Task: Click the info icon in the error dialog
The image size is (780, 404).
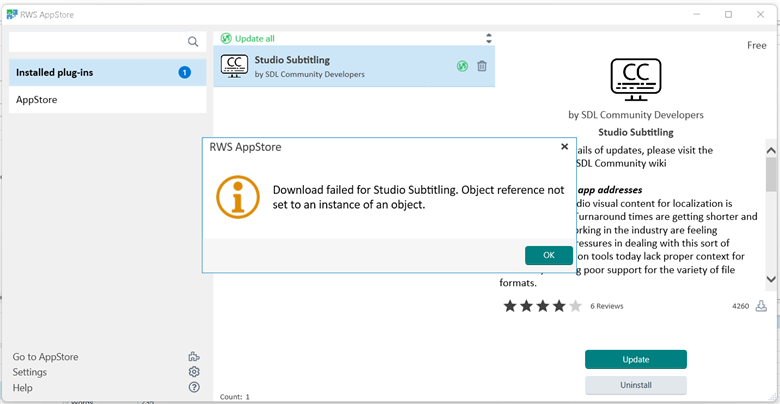Action: (238, 196)
